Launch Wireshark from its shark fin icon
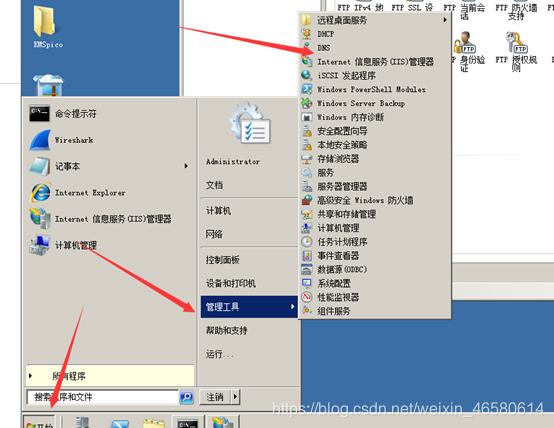554x428 pixels. [40, 140]
